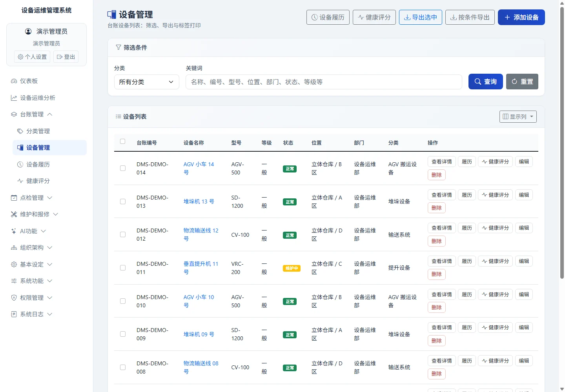Select row checkbox for DMS-DEMO-013
This screenshot has width=565, height=392.
(123, 201)
